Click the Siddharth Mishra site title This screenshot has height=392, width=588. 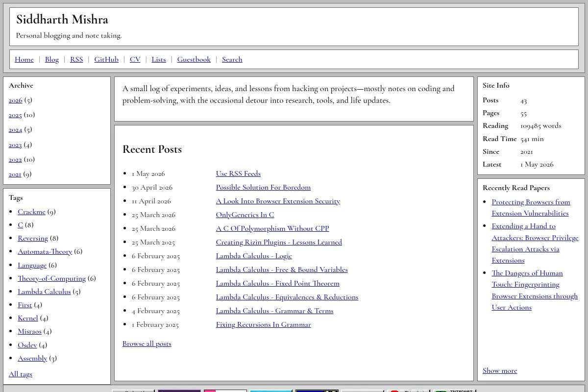[x=62, y=19]
